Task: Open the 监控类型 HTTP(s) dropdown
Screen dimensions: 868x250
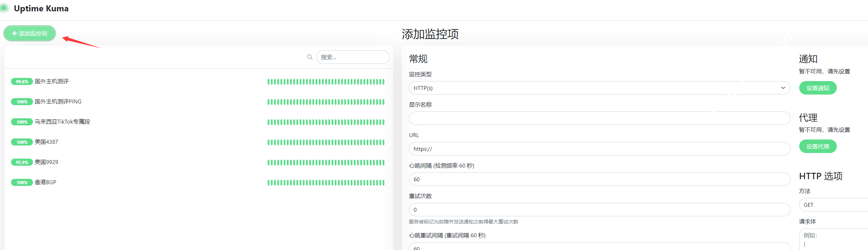Action: coord(599,88)
